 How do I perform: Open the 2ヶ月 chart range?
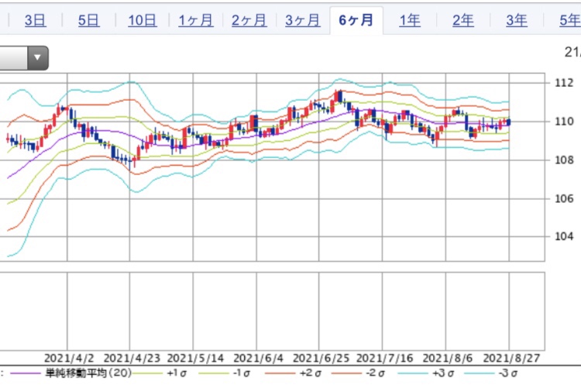[249, 20]
